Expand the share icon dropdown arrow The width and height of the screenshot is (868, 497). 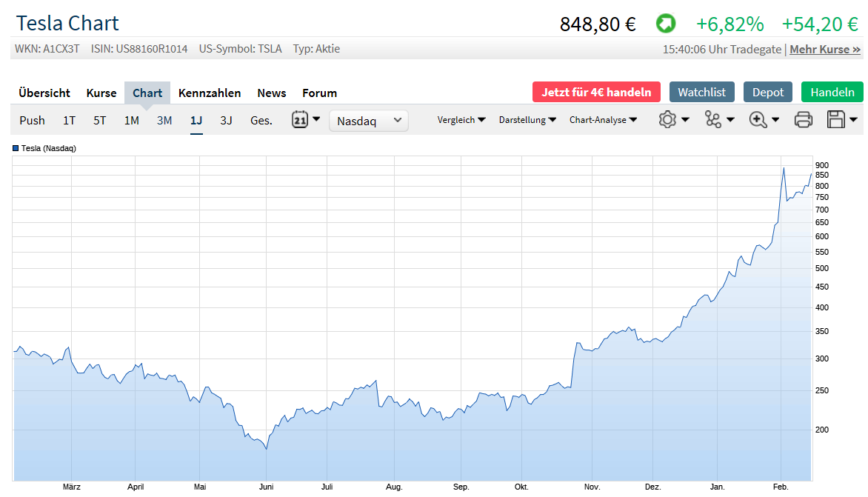point(731,119)
